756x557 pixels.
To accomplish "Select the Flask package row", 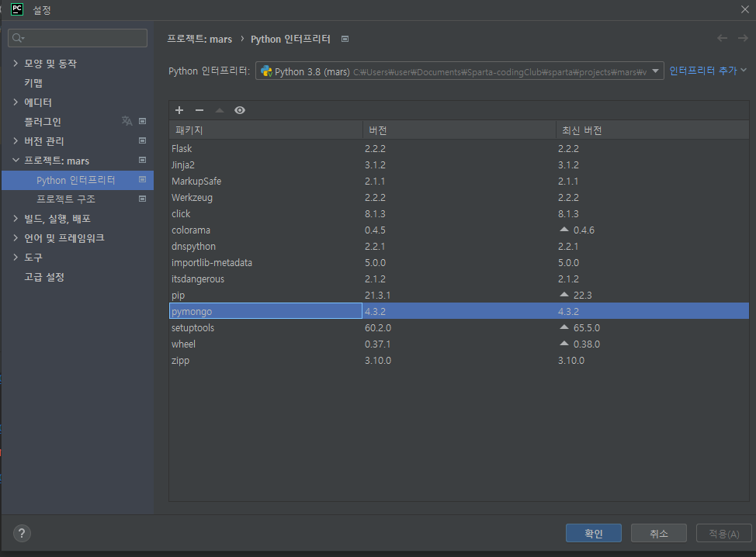I will pyautogui.click(x=459, y=148).
